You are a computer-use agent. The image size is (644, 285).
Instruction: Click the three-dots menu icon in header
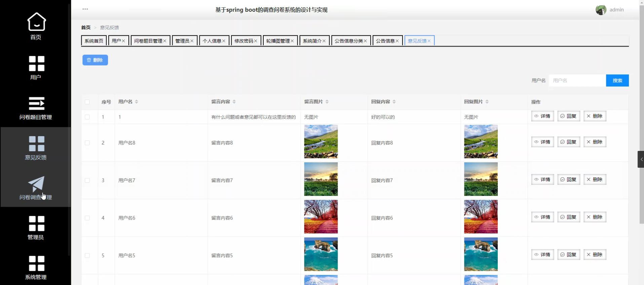coord(85,9)
